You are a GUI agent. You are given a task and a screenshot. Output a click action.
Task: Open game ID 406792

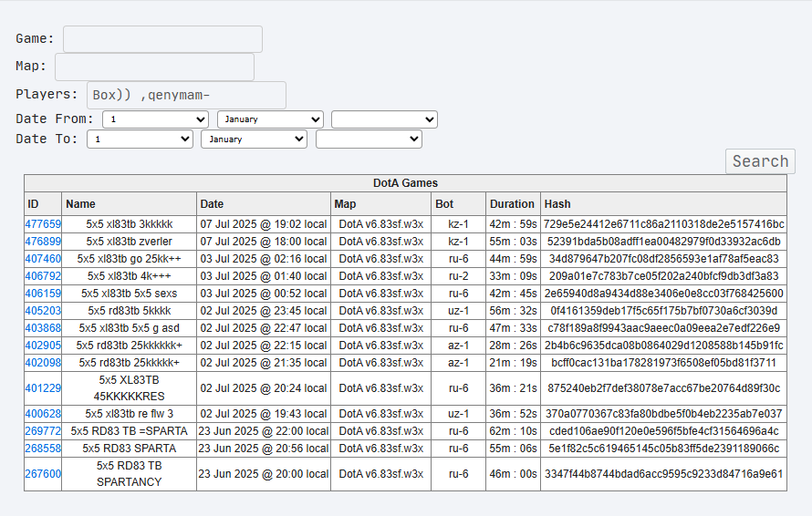click(43, 276)
